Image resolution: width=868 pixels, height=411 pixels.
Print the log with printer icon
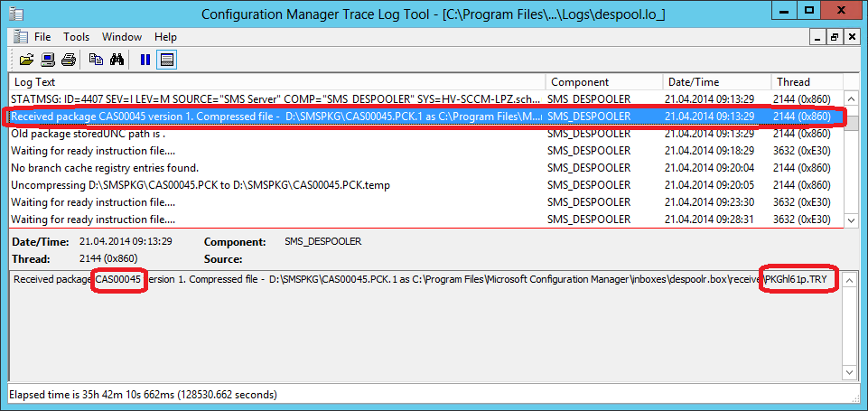tap(68, 60)
